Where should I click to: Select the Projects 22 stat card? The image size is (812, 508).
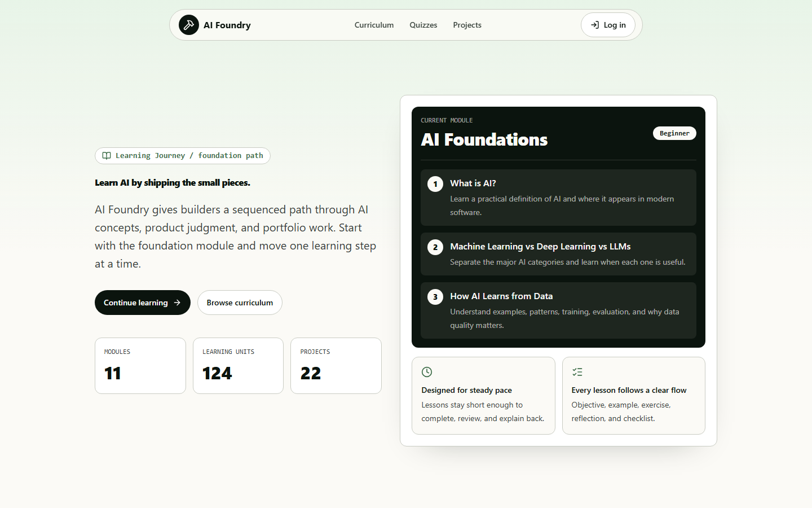[x=336, y=366]
